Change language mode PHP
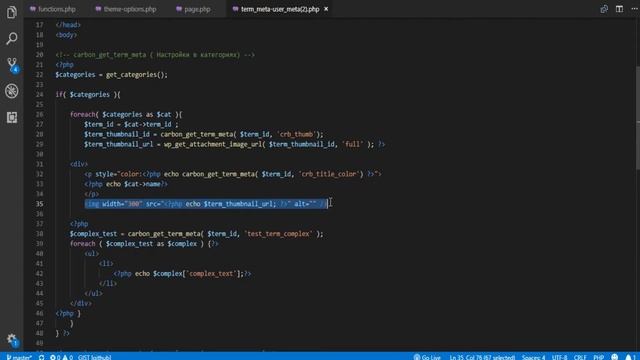The width and height of the screenshot is (640, 360). [598, 357]
